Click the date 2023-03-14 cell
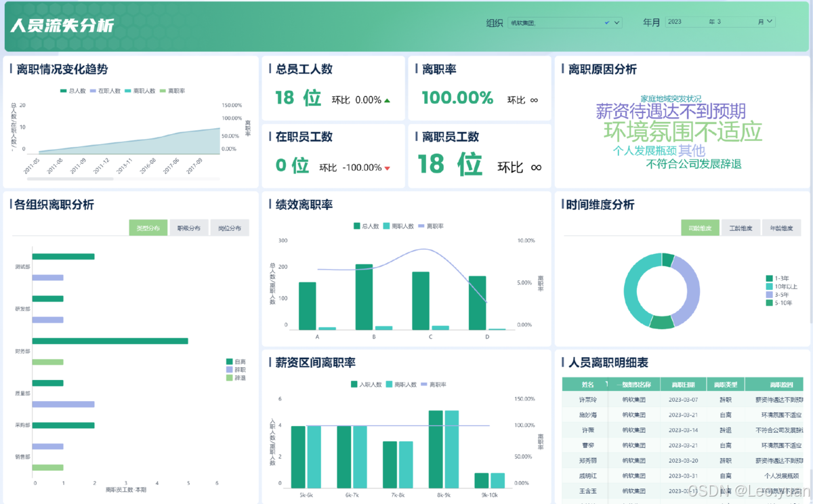Screen dimensions: 813x504 pyautogui.click(x=684, y=430)
